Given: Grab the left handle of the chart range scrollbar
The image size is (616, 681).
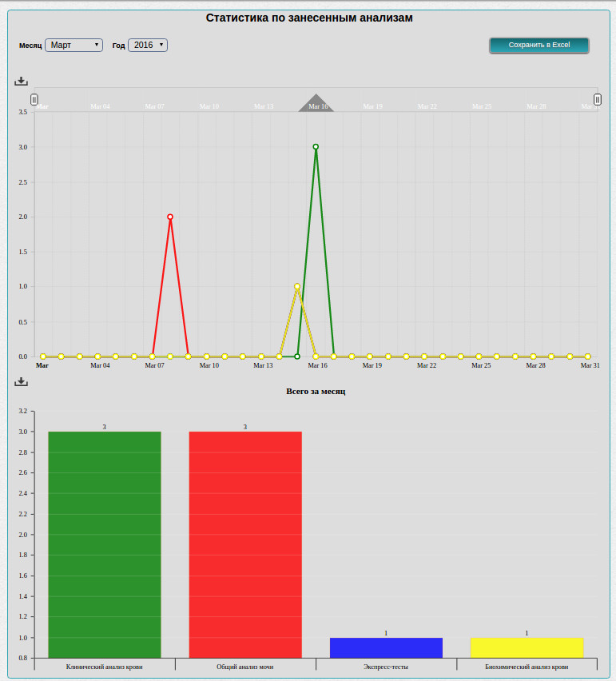Looking at the screenshot, I should [34, 99].
